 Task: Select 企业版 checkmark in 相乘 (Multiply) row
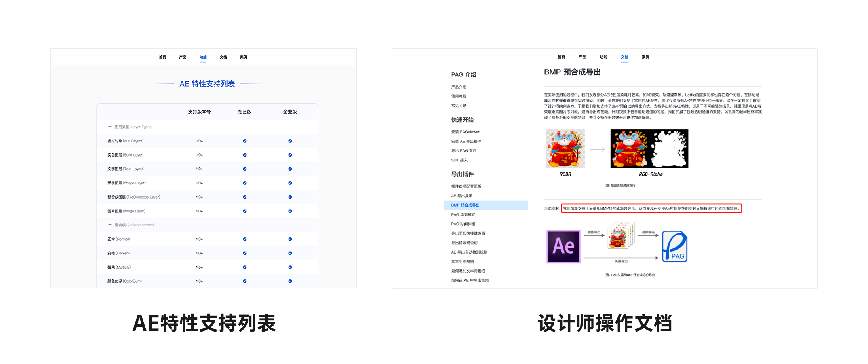[290, 267]
